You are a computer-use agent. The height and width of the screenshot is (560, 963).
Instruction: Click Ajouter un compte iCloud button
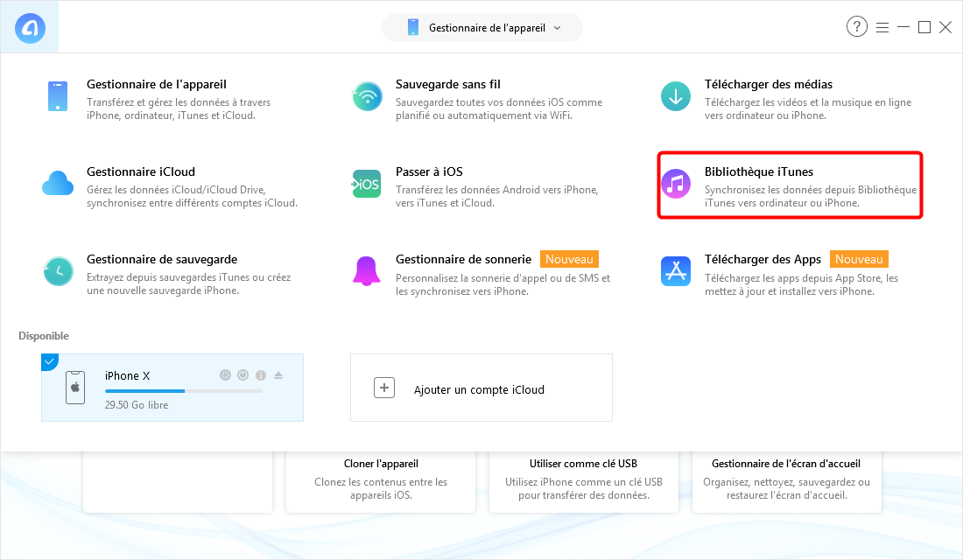(481, 388)
